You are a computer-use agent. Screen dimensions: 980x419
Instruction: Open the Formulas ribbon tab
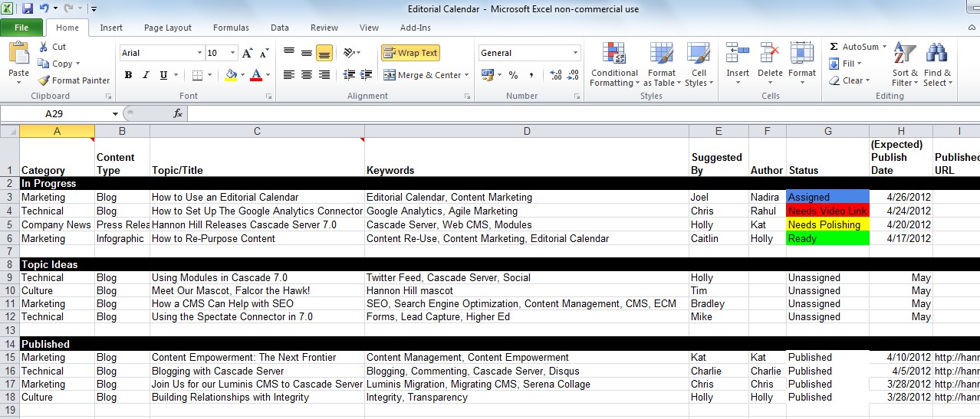point(231,28)
